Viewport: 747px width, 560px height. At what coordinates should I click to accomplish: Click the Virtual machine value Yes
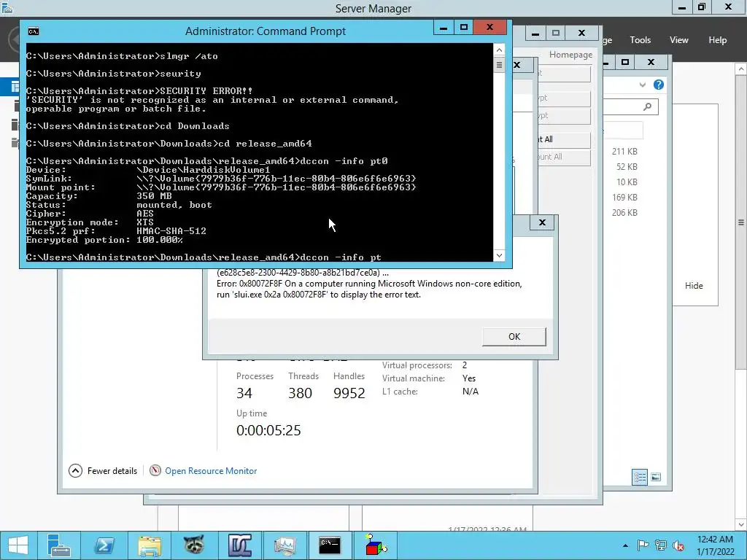click(x=469, y=378)
